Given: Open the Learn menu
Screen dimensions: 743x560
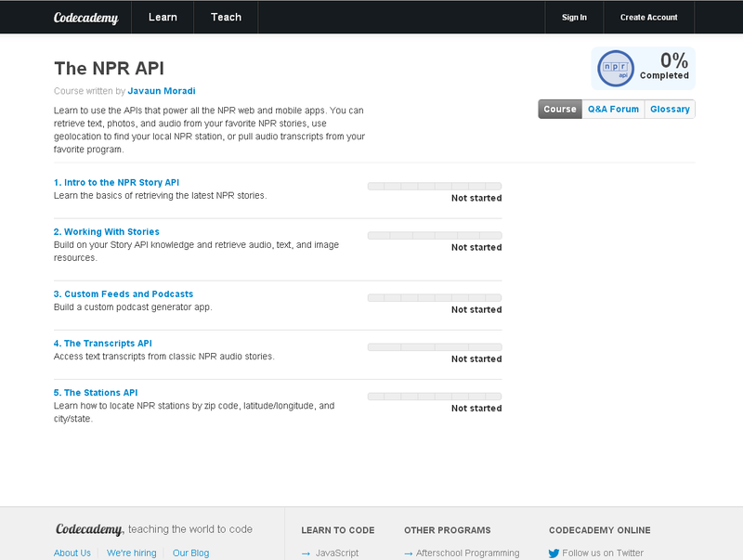Looking at the screenshot, I should click(163, 17).
